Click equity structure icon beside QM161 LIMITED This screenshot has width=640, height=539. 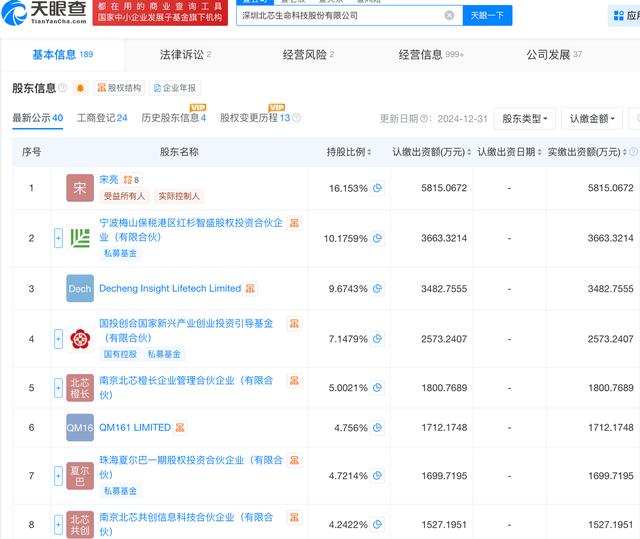click(x=179, y=427)
